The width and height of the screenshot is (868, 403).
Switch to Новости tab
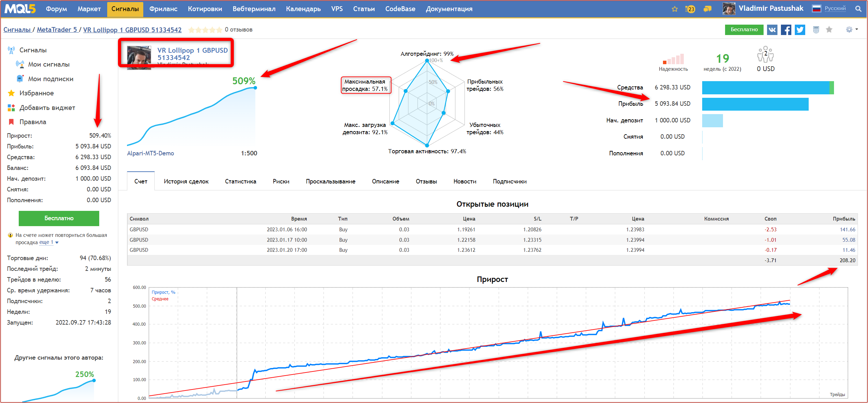[x=465, y=181]
